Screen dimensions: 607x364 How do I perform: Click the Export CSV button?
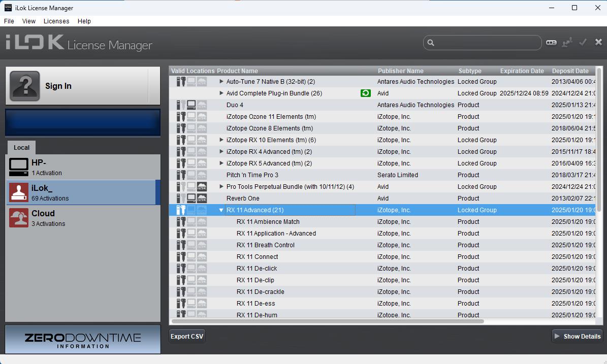[187, 337]
